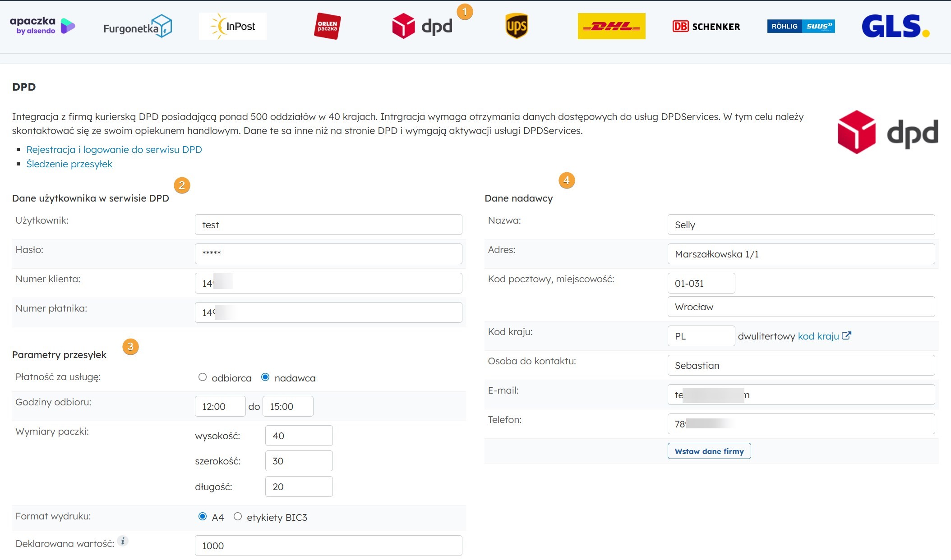Viewport: 951px width, 560px height.
Task: Open Śledzenie przesyłek link
Action: point(69,164)
